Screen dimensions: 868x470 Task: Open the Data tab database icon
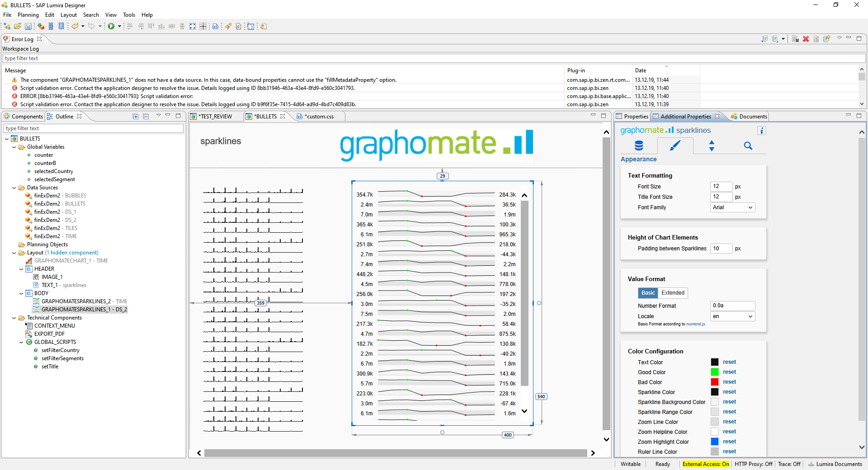(x=639, y=146)
